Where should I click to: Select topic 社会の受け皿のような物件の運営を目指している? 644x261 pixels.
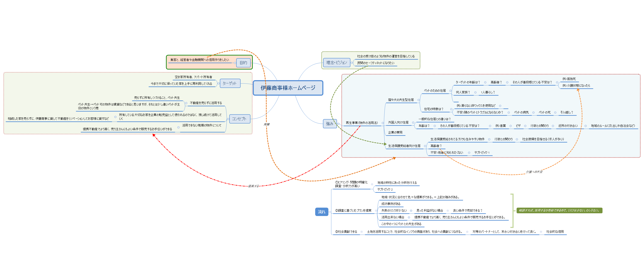click(x=386, y=57)
